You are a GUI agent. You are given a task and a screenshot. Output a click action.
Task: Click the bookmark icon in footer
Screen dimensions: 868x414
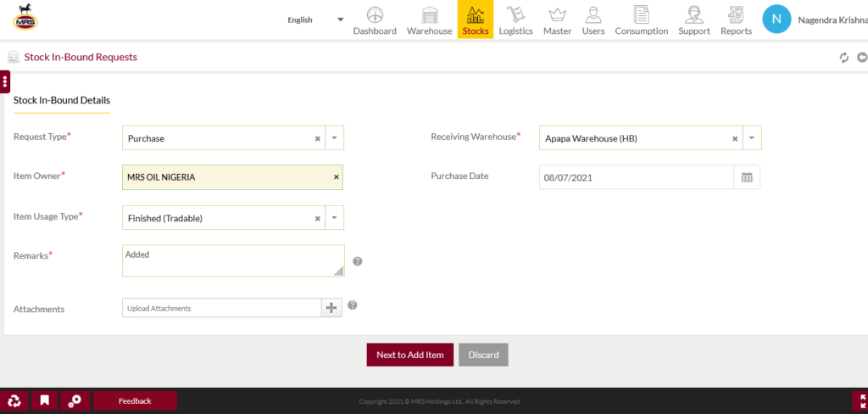click(45, 400)
